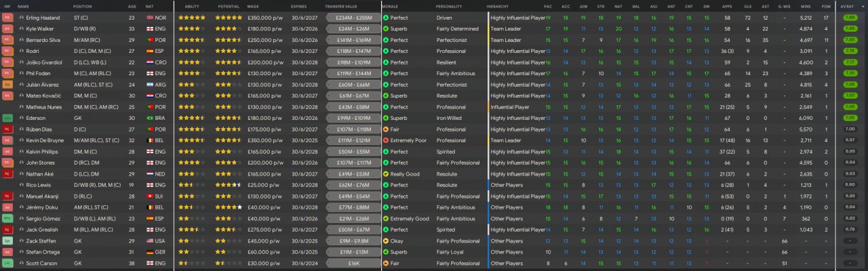Click Kalvin Phillips's £165,000 p/w wage
The width and height of the screenshot is (868, 271).
[265, 152]
